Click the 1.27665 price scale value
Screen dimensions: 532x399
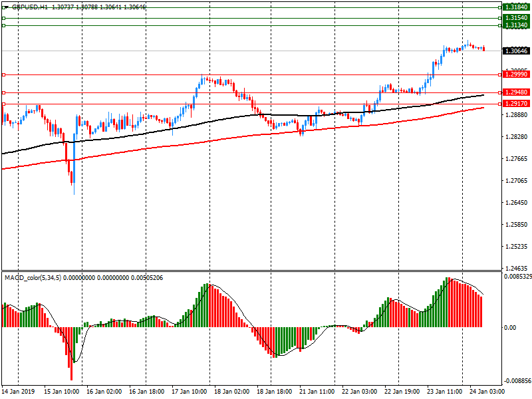coord(517,158)
